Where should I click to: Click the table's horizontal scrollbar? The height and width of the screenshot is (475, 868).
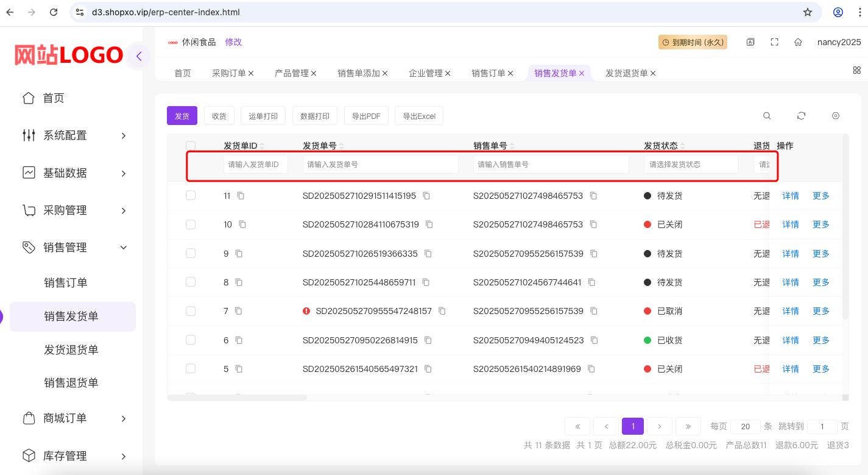237,398
